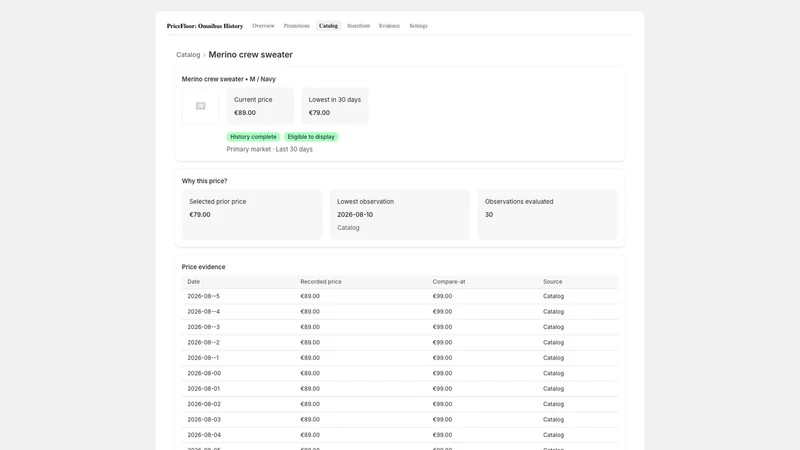This screenshot has width=800, height=450.
Task: Click the Why this price? heading
Action: click(205, 181)
